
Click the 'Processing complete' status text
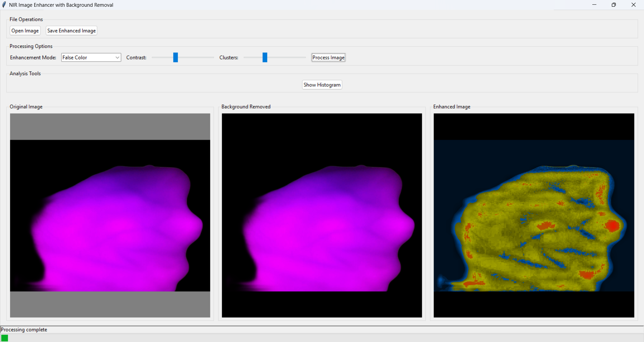click(x=24, y=330)
